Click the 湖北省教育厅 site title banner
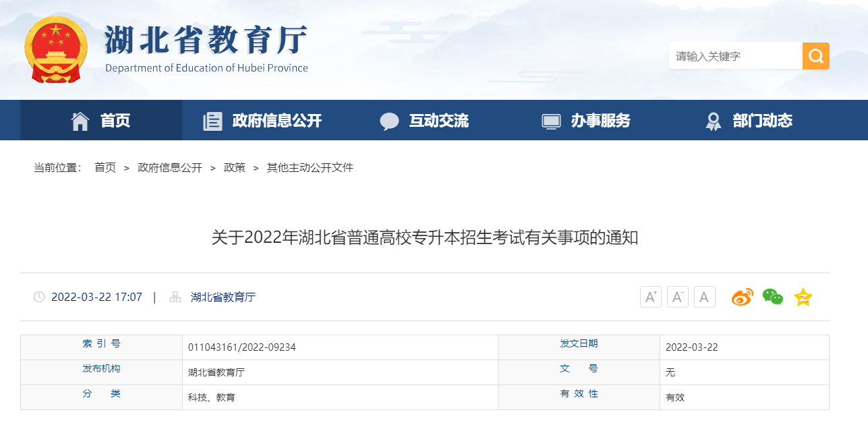The height and width of the screenshot is (427, 868). pyautogui.click(x=206, y=40)
